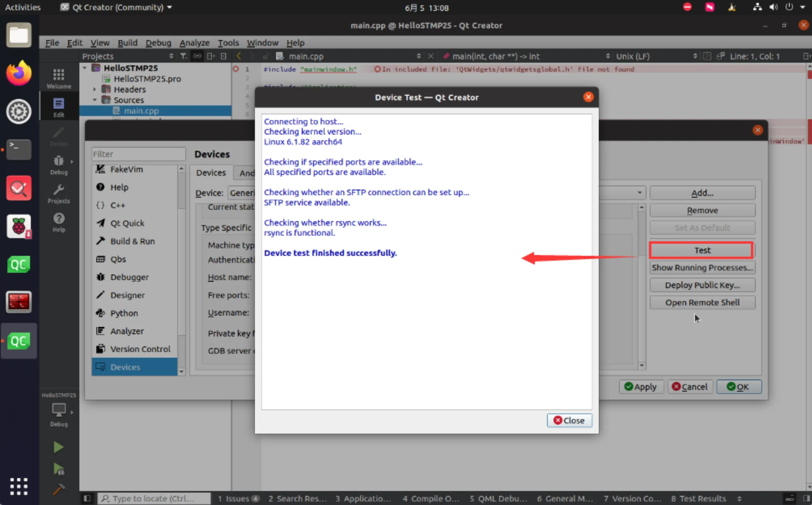Open the Unix (LF) line ending dropdown
This screenshot has width=812, height=505.
click(656, 56)
